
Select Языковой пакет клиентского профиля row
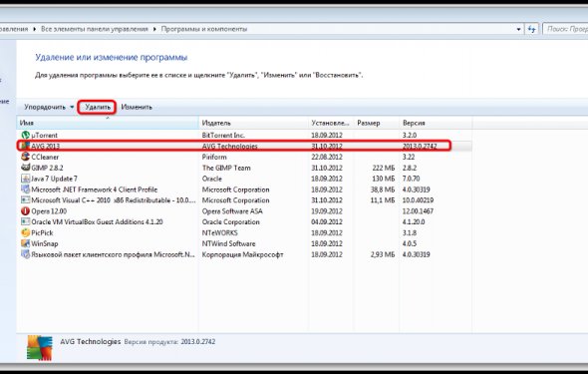[113, 254]
